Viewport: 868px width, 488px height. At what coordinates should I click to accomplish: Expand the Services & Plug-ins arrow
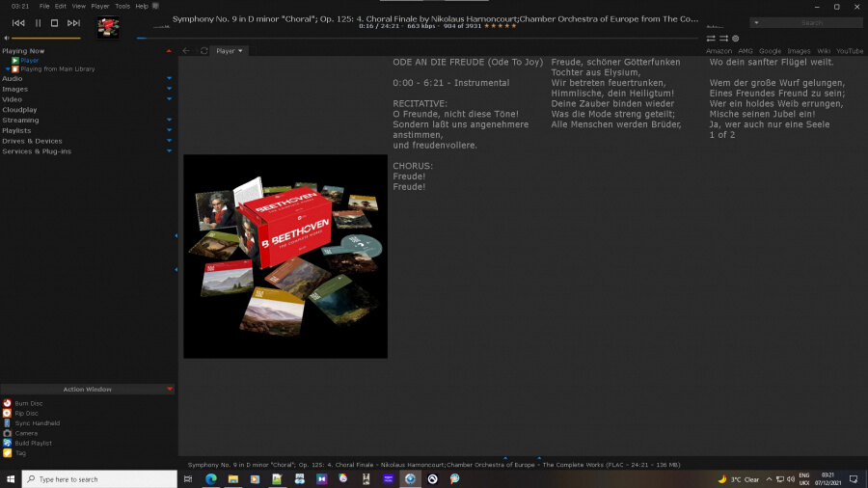(x=169, y=151)
